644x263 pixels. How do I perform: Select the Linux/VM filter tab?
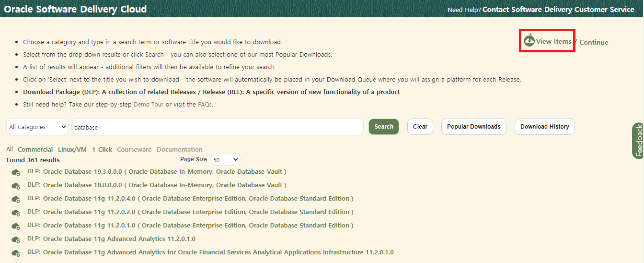point(72,150)
